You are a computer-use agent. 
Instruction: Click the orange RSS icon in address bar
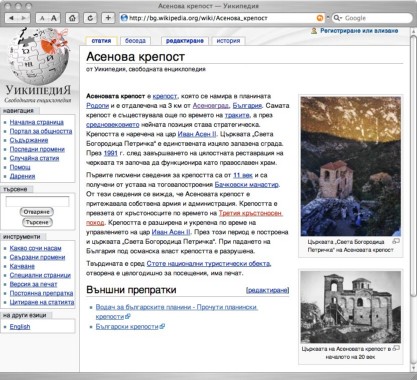320,18
